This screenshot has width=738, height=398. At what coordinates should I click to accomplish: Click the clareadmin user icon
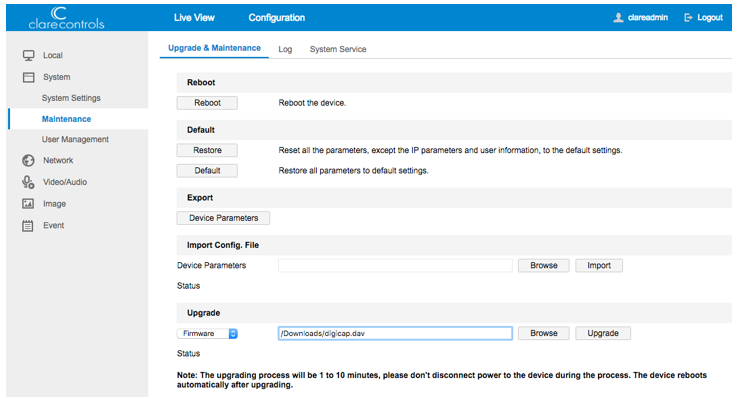click(x=618, y=18)
